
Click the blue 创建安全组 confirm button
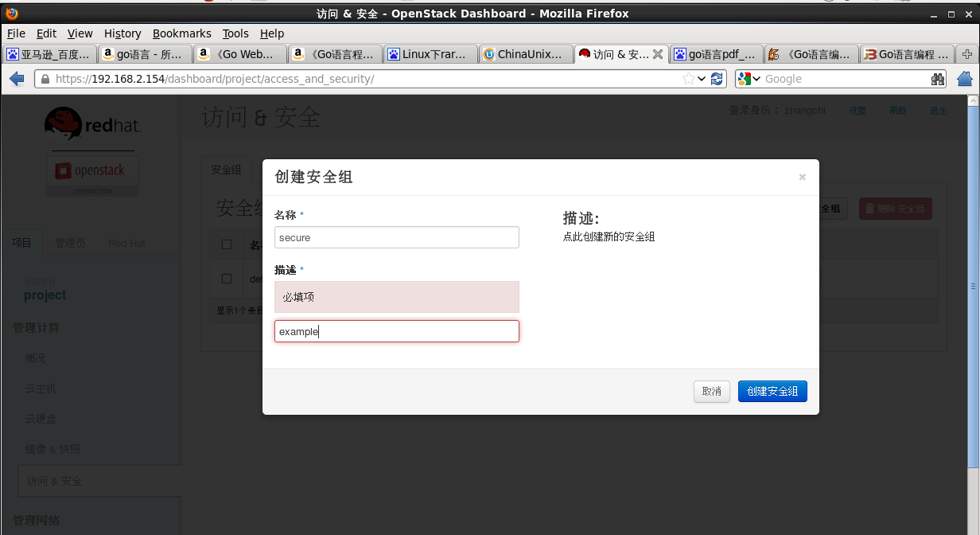pyautogui.click(x=772, y=391)
